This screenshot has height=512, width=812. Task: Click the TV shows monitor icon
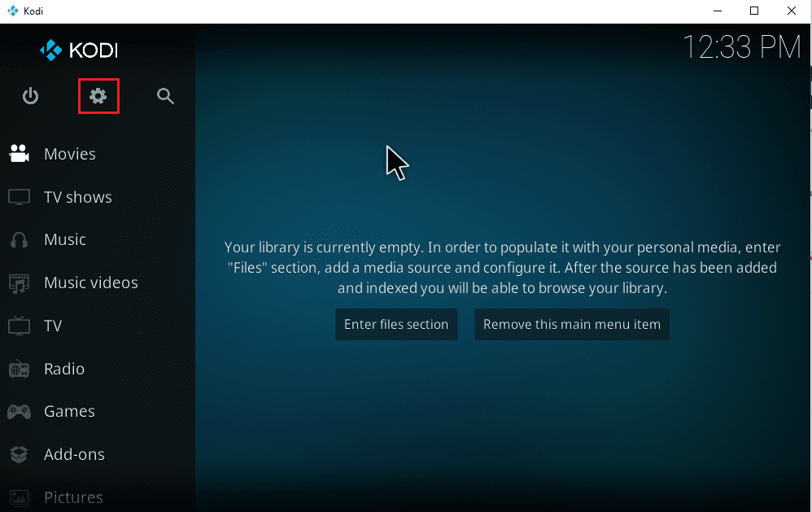tap(20, 196)
